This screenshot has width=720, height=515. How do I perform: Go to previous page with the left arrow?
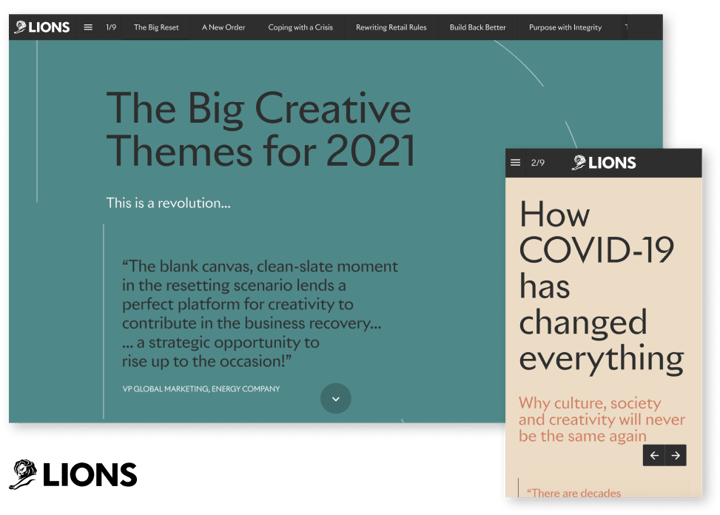pos(654,455)
